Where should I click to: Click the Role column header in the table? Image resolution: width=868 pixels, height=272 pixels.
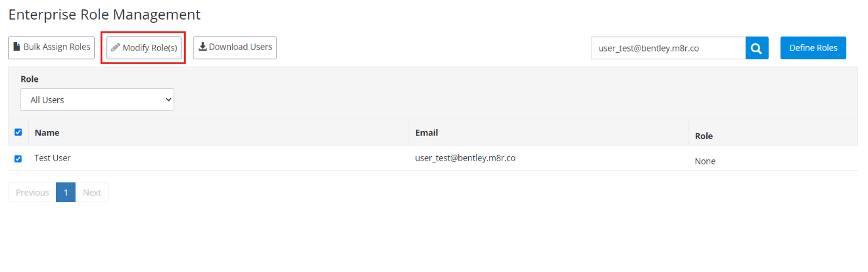703,136
